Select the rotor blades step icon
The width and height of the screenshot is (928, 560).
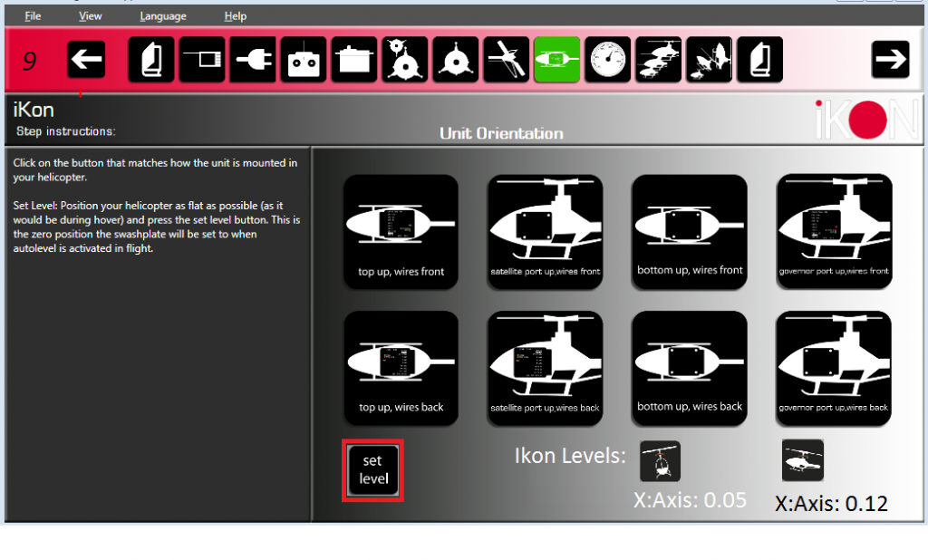[507, 59]
